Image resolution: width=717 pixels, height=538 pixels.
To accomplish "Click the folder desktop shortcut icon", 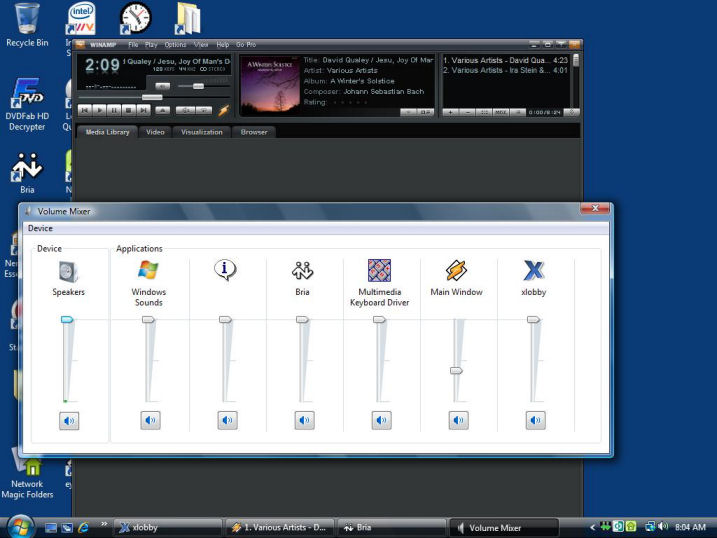I will (188, 18).
